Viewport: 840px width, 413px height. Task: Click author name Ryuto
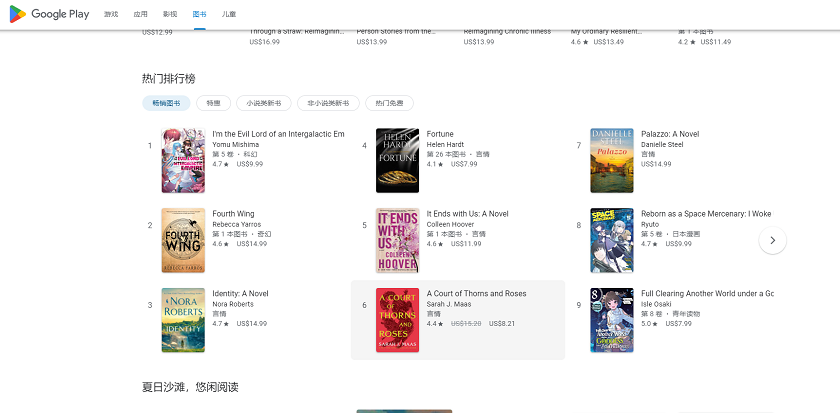pyautogui.click(x=650, y=224)
